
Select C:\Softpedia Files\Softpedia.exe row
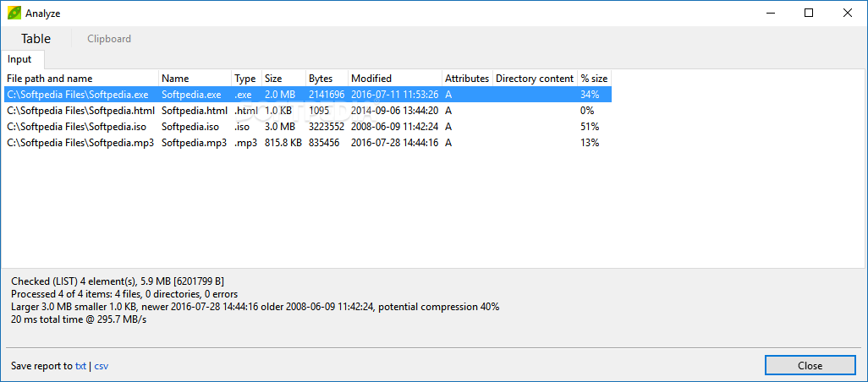coord(308,95)
